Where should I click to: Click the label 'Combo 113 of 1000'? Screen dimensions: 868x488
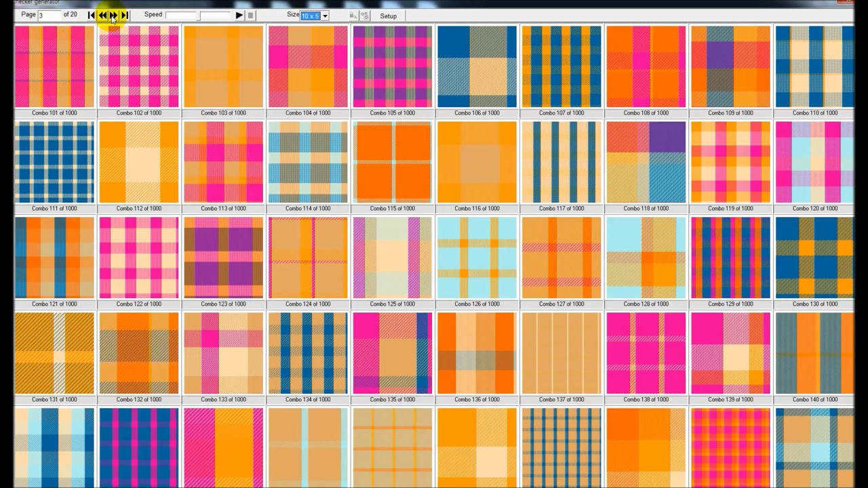coord(223,209)
